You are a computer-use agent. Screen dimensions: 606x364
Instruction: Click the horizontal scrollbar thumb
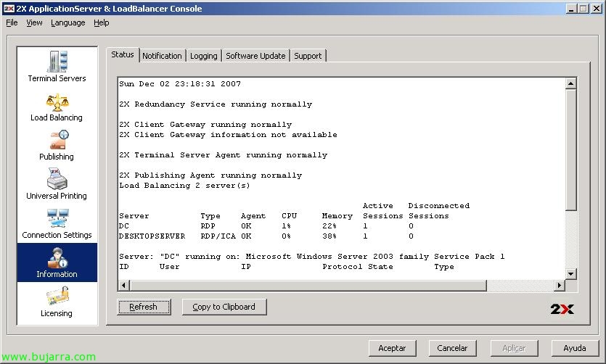coord(308,286)
